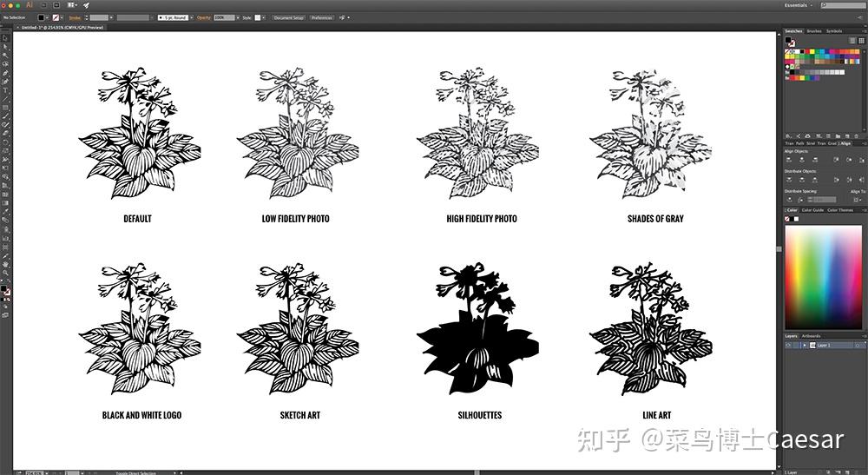The width and height of the screenshot is (868, 475).
Task: Switch to the Color Guide tab
Action: 812,210
